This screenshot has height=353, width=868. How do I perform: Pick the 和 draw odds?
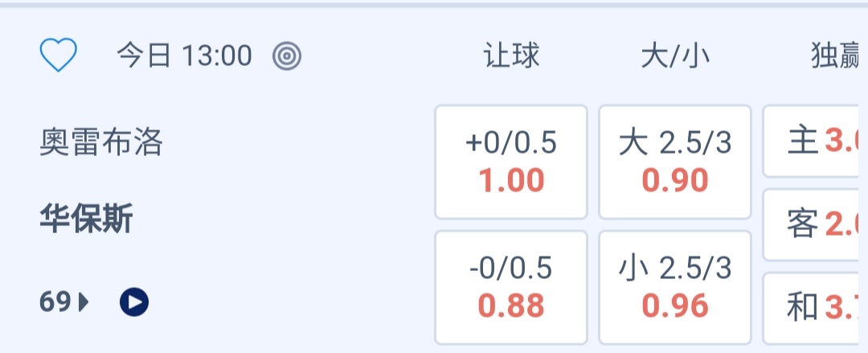[813, 306]
